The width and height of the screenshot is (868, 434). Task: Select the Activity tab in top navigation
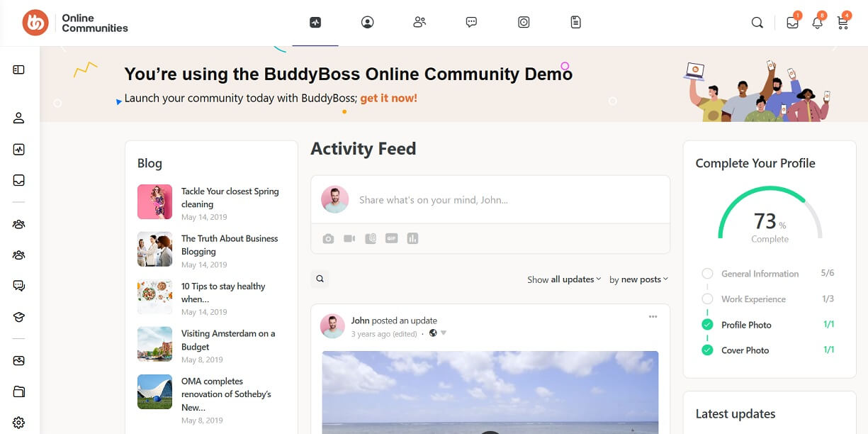[x=315, y=23]
